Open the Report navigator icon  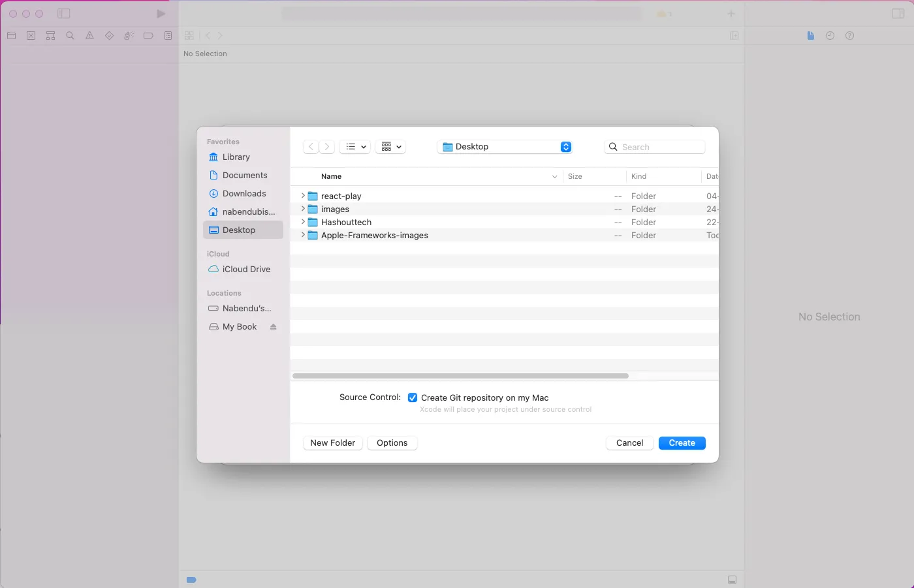[168, 36]
